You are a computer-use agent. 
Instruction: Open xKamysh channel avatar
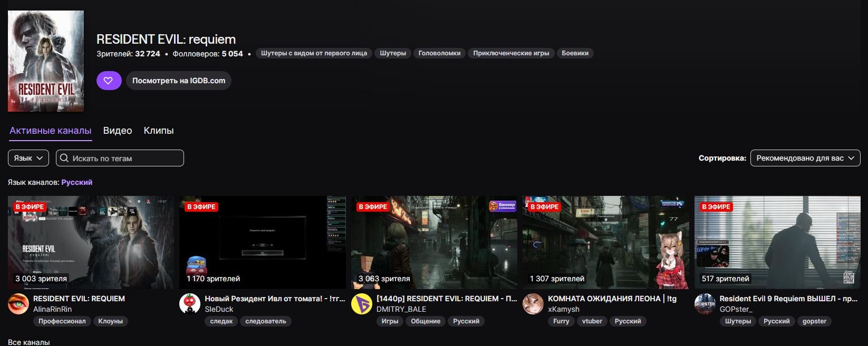533,304
